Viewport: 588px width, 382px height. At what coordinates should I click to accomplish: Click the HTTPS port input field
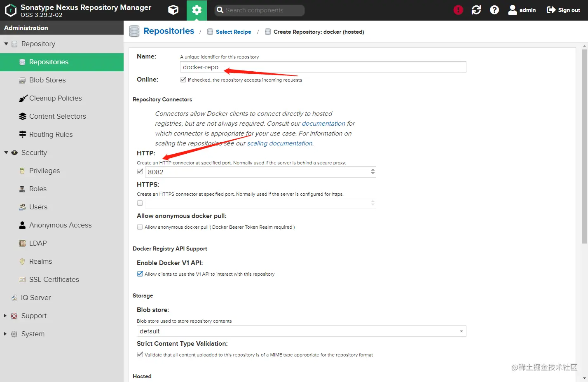point(258,203)
